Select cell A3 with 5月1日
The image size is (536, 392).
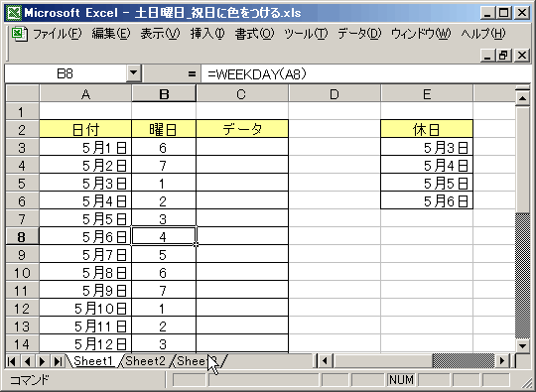coord(85,147)
